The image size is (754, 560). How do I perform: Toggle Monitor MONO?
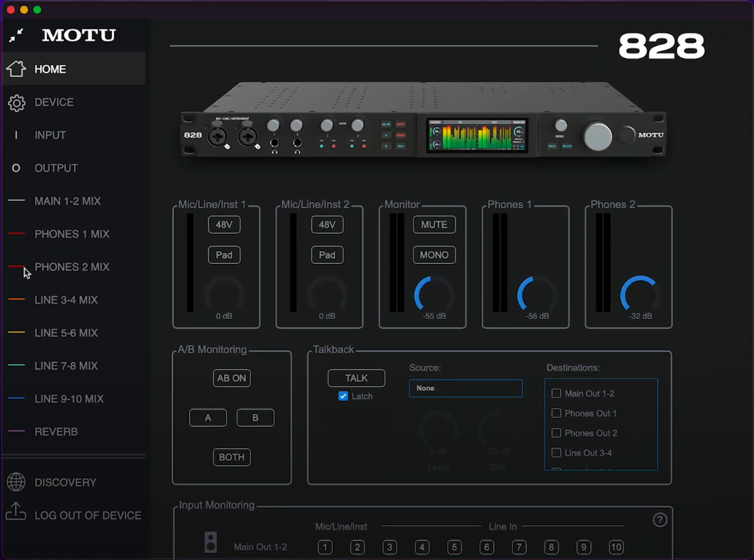tap(434, 255)
